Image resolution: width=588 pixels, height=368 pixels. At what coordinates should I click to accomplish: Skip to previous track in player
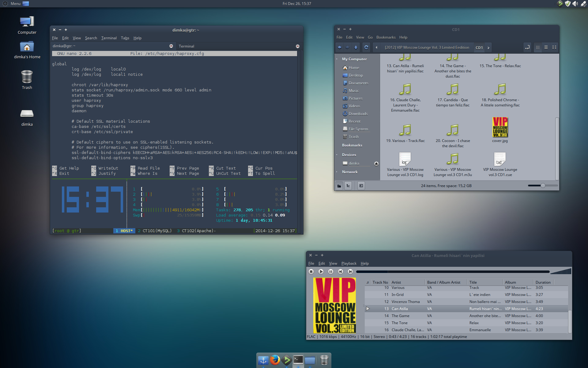(x=341, y=271)
